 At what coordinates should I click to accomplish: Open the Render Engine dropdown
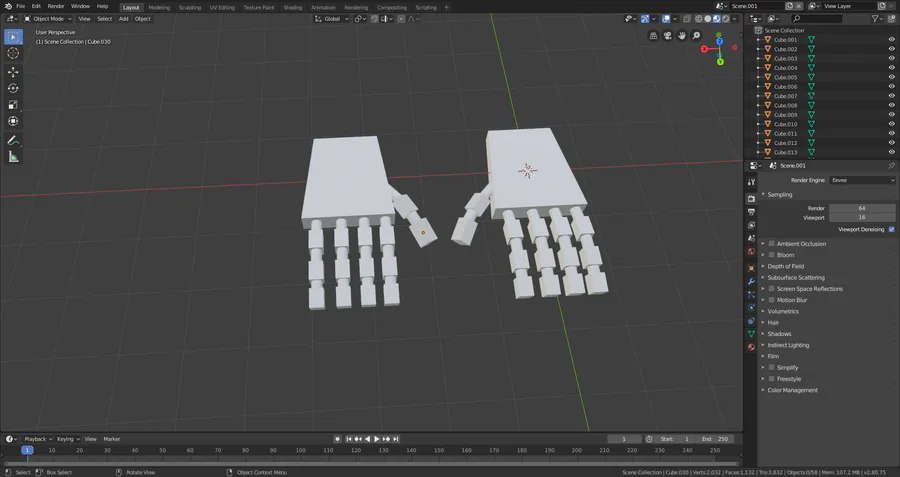862,180
